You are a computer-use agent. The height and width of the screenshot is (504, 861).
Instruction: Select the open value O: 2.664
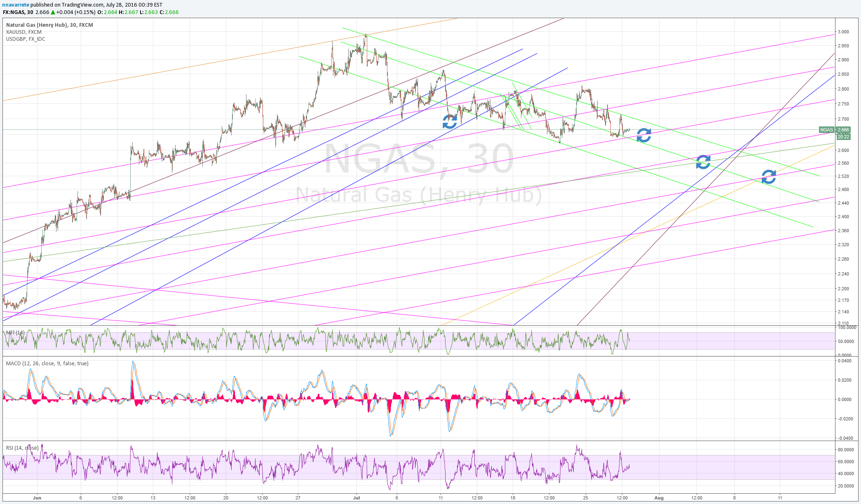pyautogui.click(x=107, y=12)
